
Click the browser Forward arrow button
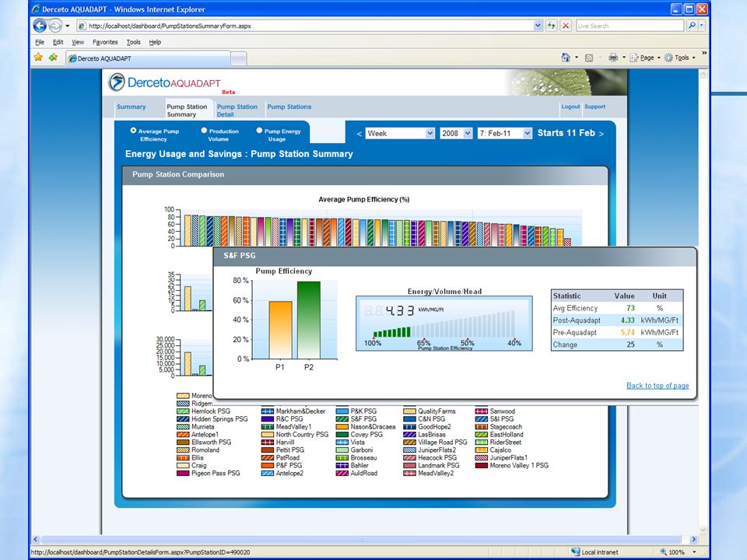[x=55, y=26]
